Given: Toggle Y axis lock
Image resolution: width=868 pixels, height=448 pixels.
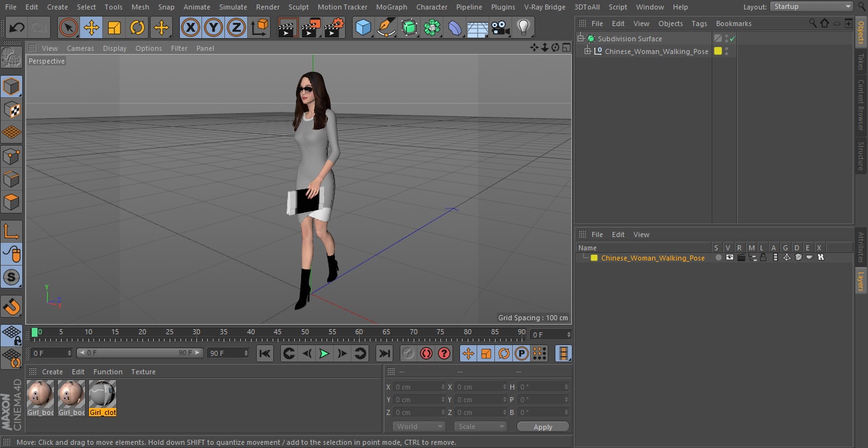Looking at the screenshot, I should (214, 28).
